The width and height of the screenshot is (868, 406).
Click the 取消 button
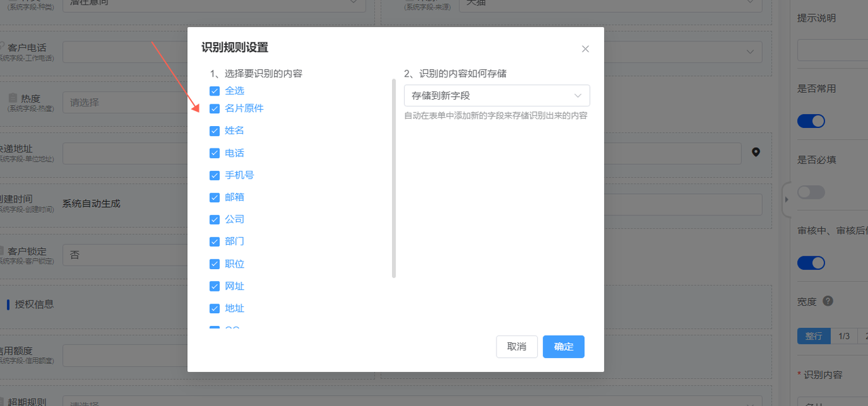click(x=517, y=346)
